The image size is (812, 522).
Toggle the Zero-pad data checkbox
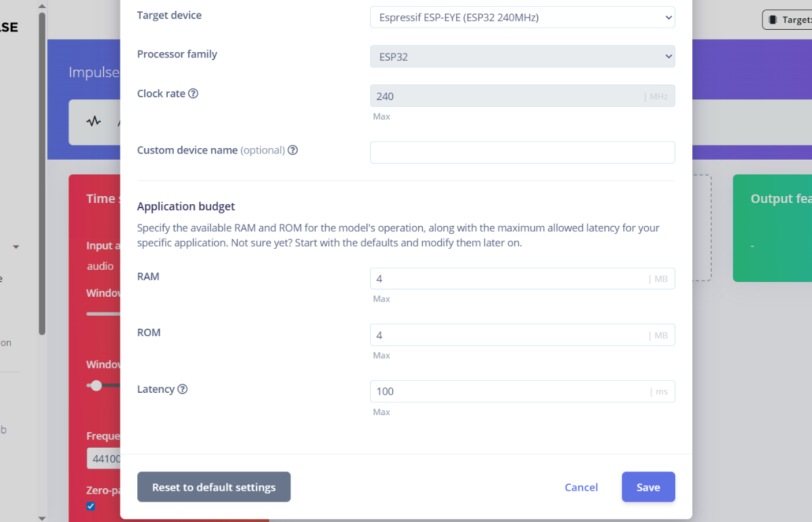(x=91, y=506)
